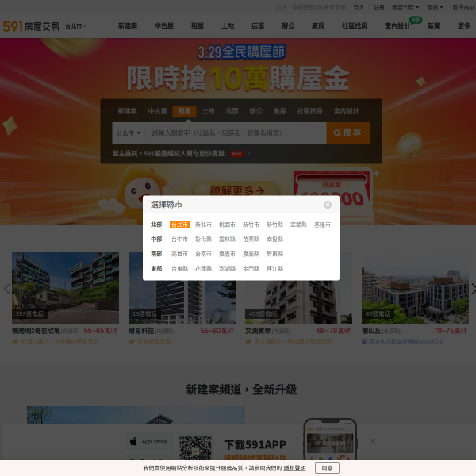Screen dimensions: 476x476
Task: Open 店面 in the top navigation
Action: tap(258, 26)
